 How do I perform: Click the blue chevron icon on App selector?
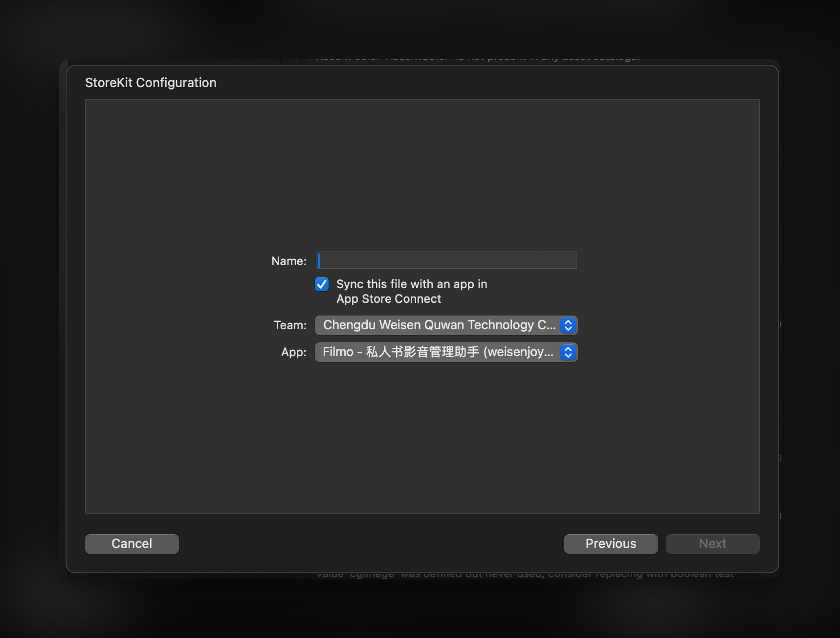click(568, 352)
